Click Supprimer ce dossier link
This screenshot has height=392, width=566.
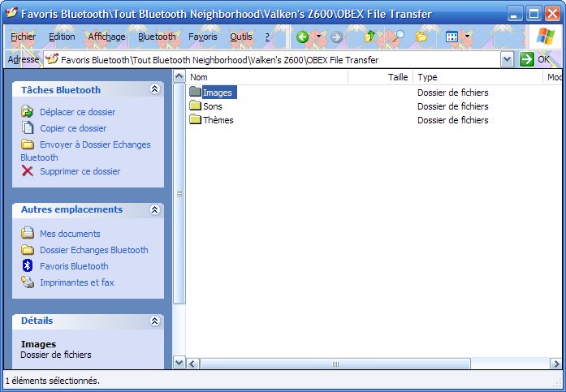80,171
